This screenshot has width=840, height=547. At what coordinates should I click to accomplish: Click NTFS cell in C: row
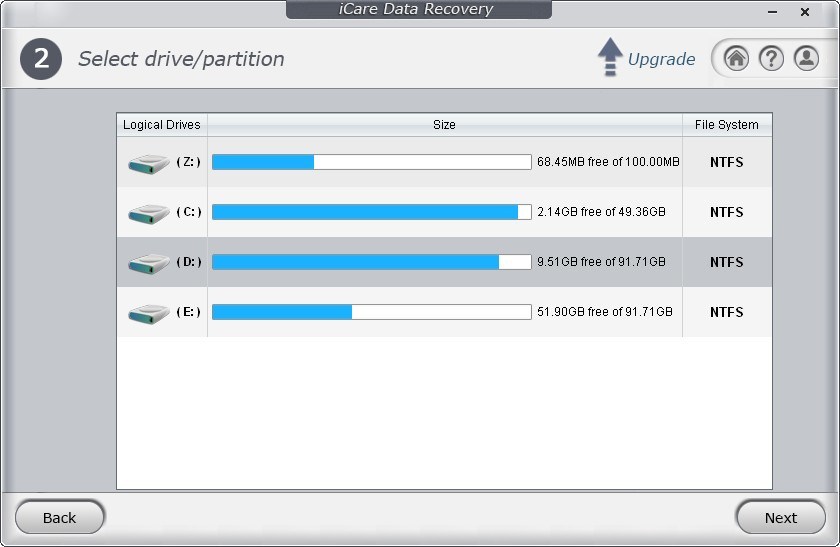tap(726, 212)
